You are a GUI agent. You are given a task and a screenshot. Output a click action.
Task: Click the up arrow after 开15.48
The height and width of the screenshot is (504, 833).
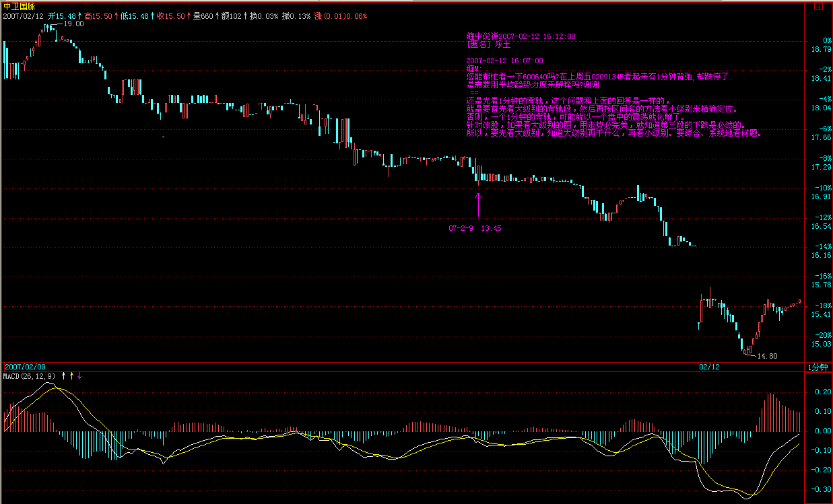(x=79, y=15)
